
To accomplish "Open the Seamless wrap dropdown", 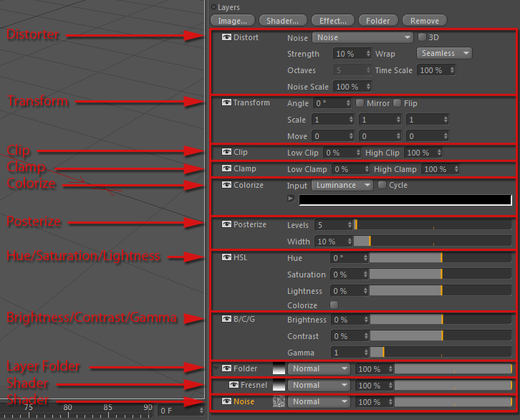I will pyautogui.click(x=444, y=54).
